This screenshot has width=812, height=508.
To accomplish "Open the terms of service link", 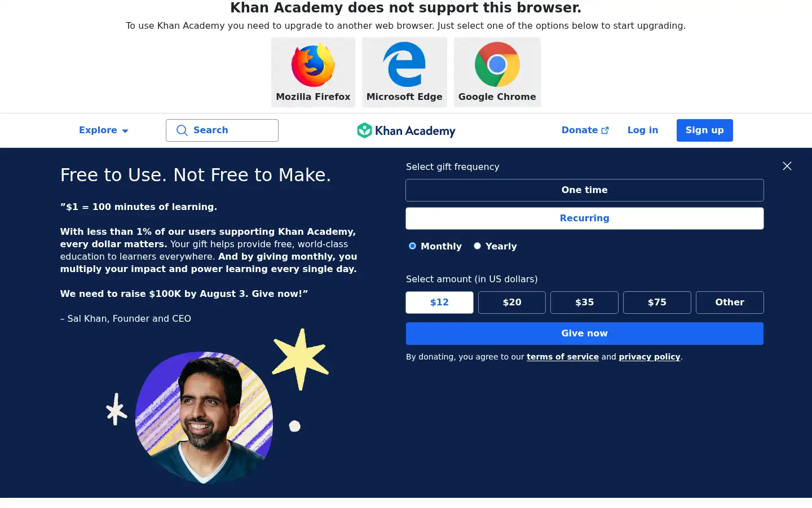I will pos(563,357).
